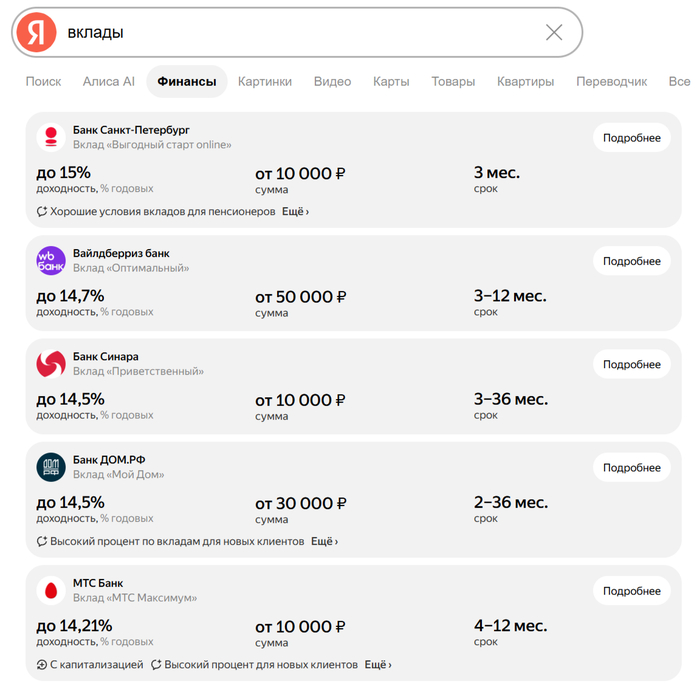Open Подробнее for МТС Банк

631,591
